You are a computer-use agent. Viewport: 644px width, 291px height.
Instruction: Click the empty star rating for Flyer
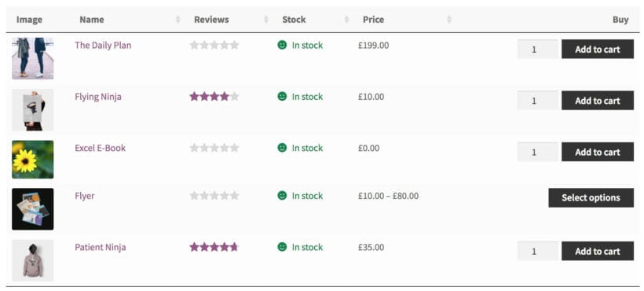tap(214, 196)
